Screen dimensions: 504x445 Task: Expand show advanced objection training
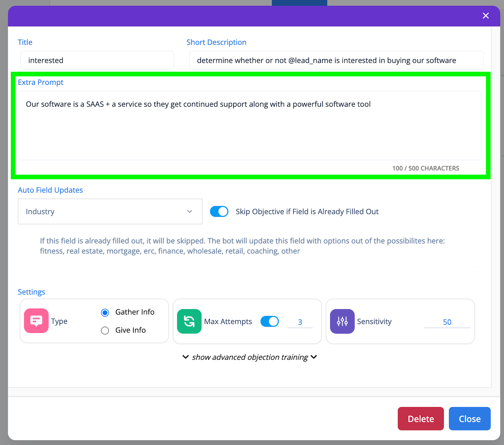pyautogui.click(x=250, y=357)
